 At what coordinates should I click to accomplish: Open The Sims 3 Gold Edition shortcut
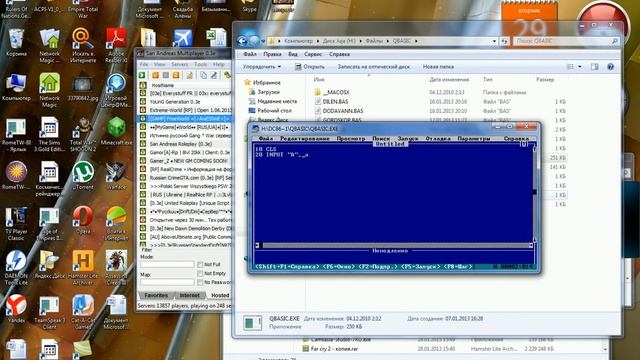(49, 134)
